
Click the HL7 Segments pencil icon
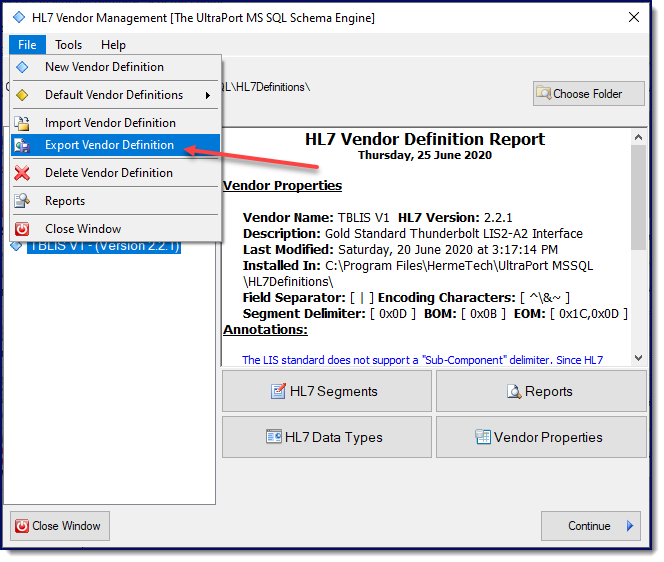pyautogui.click(x=278, y=390)
